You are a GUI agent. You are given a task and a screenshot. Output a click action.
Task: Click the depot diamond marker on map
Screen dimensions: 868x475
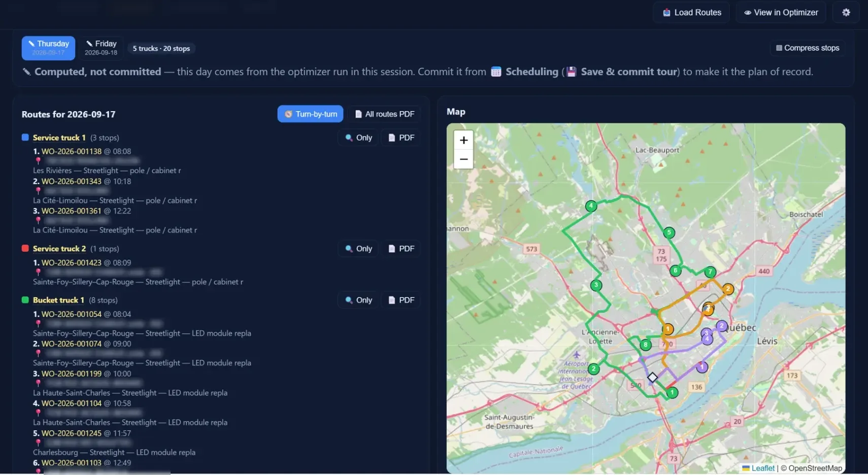[652, 377]
